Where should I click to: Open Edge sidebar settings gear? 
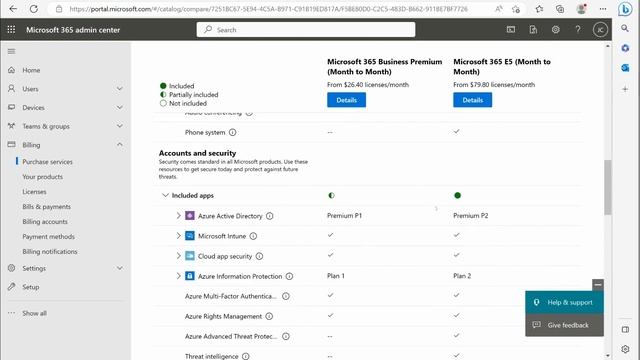coord(625,349)
